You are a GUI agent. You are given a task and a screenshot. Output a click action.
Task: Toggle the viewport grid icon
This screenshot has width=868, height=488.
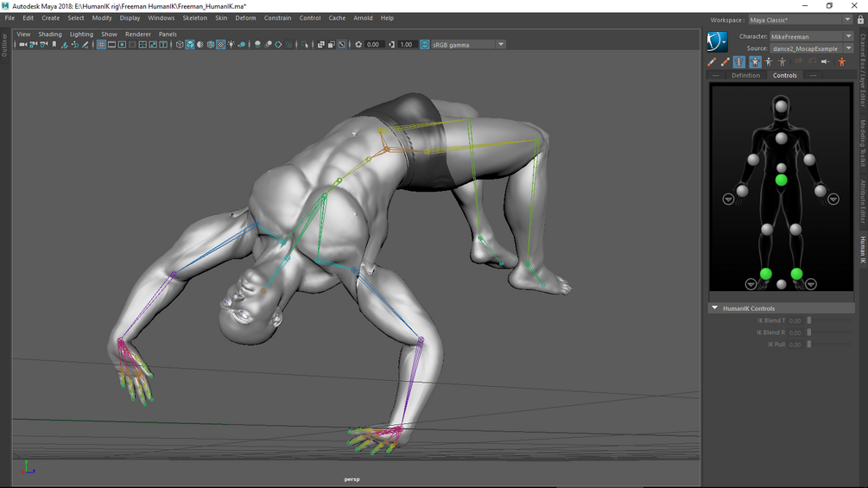(101, 45)
